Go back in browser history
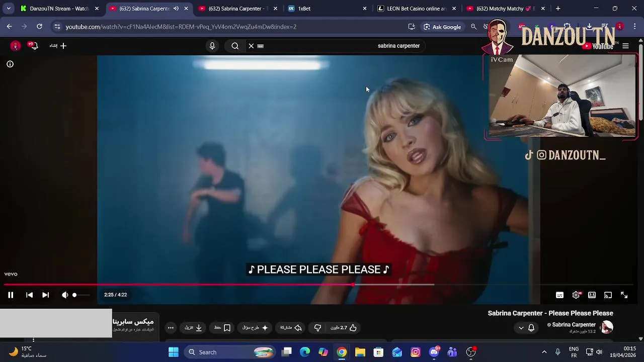 9,27
